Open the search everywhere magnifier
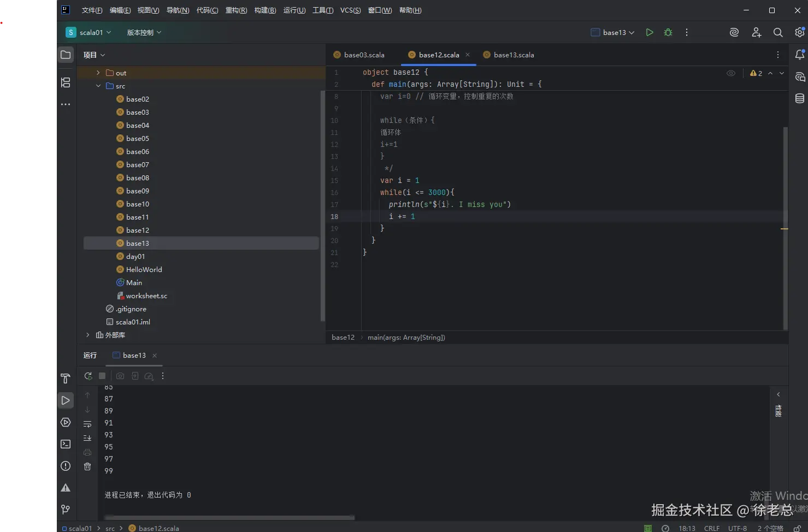This screenshot has width=808, height=532. pos(778,33)
